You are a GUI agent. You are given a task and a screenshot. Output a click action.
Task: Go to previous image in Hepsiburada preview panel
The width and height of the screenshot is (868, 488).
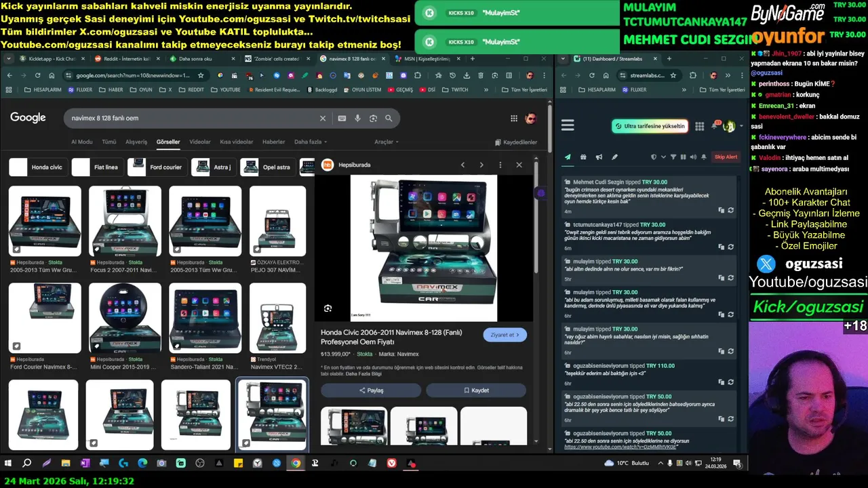(x=462, y=165)
